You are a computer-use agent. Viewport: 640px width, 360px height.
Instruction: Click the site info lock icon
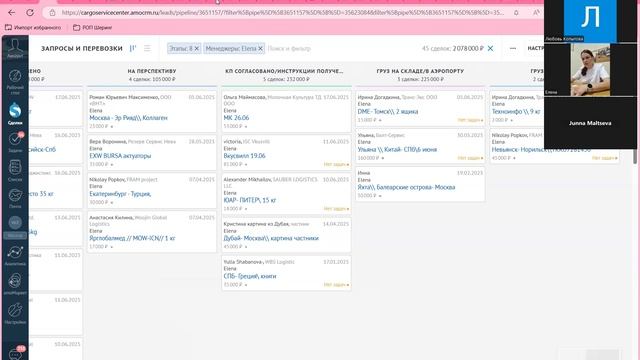point(52,13)
